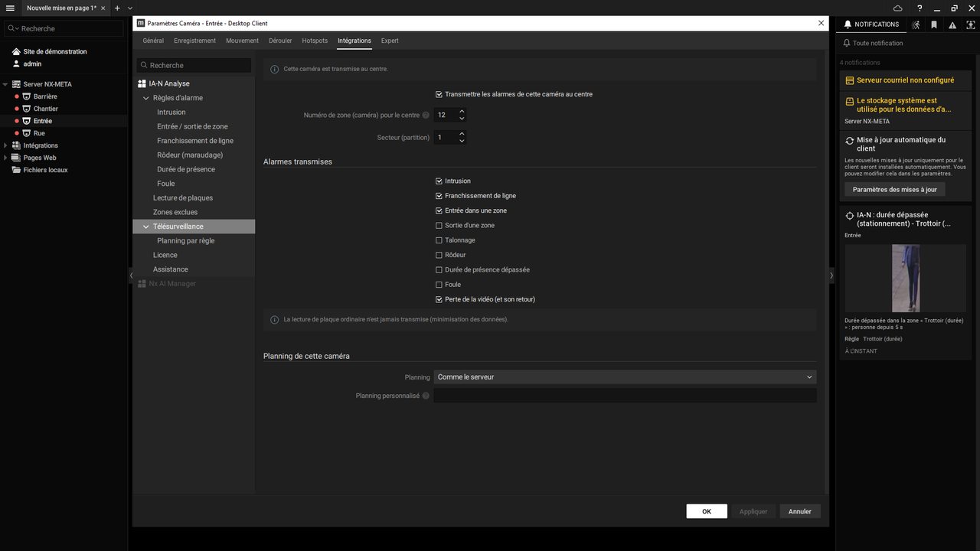This screenshot has width=980, height=551.
Task: Collapse the left resource panel arrow
Action: pyautogui.click(x=130, y=275)
